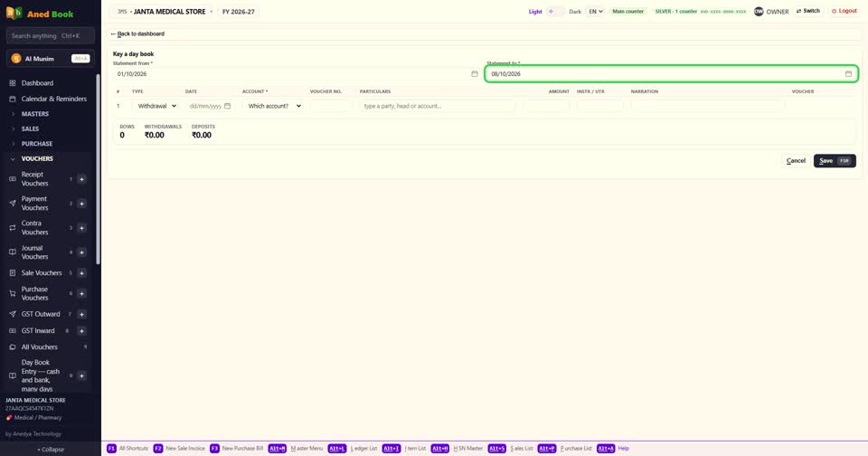This screenshot has width=868, height=456.
Task: Open calendar picker for Statement to
Action: 848,73
